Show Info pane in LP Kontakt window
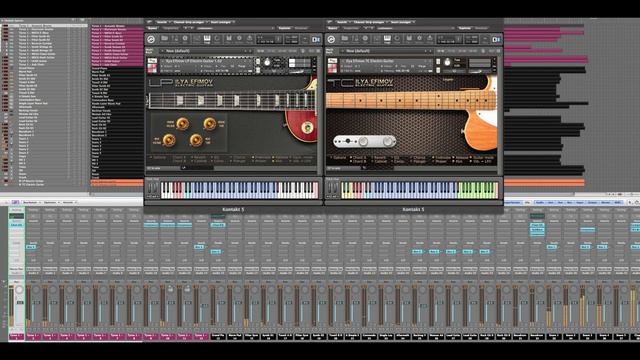The image size is (640, 360). tap(185, 39)
